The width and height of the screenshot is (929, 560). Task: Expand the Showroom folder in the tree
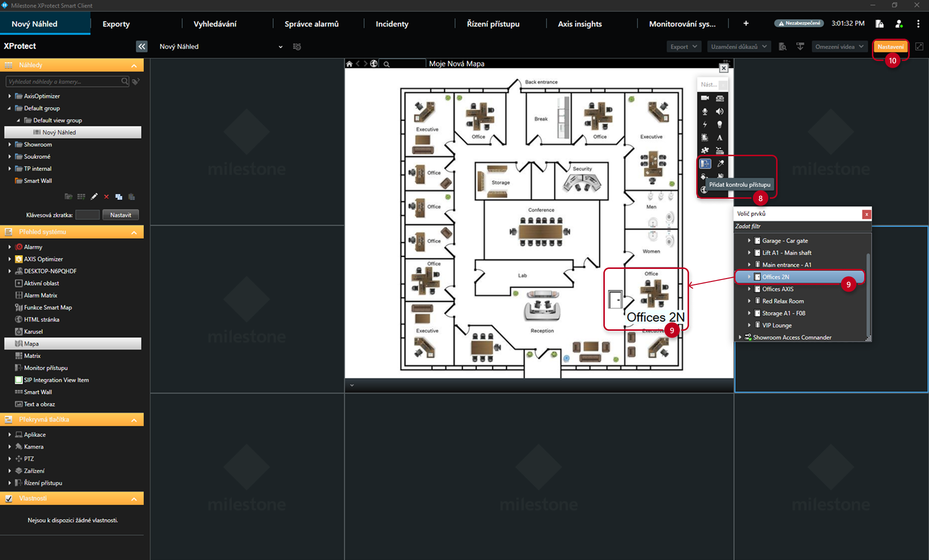(x=9, y=144)
